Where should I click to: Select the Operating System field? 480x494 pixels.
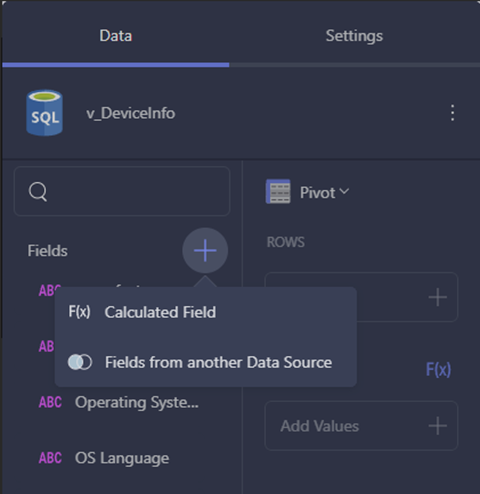coord(137,402)
